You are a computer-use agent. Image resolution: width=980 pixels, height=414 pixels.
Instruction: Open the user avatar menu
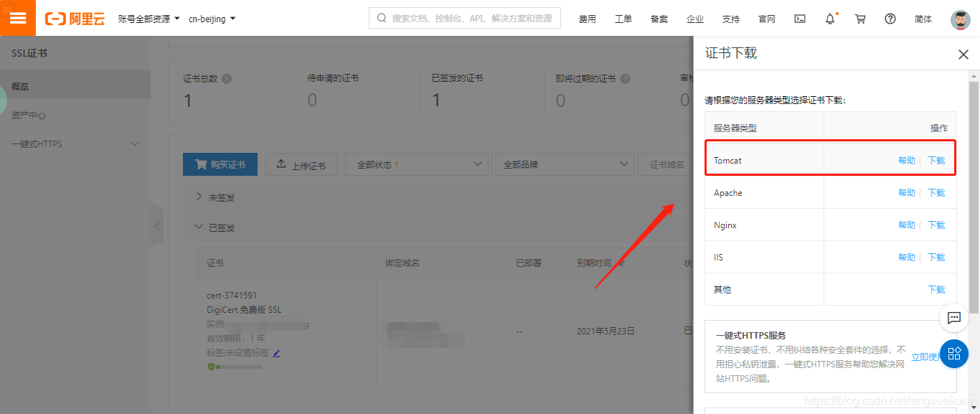point(961,19)
